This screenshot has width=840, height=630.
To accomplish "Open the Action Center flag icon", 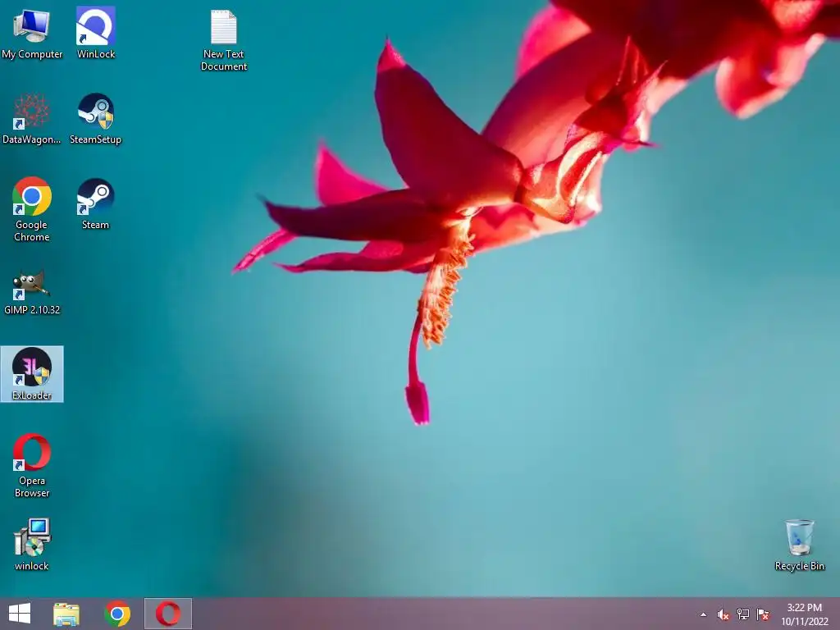I will click(763, 614).
